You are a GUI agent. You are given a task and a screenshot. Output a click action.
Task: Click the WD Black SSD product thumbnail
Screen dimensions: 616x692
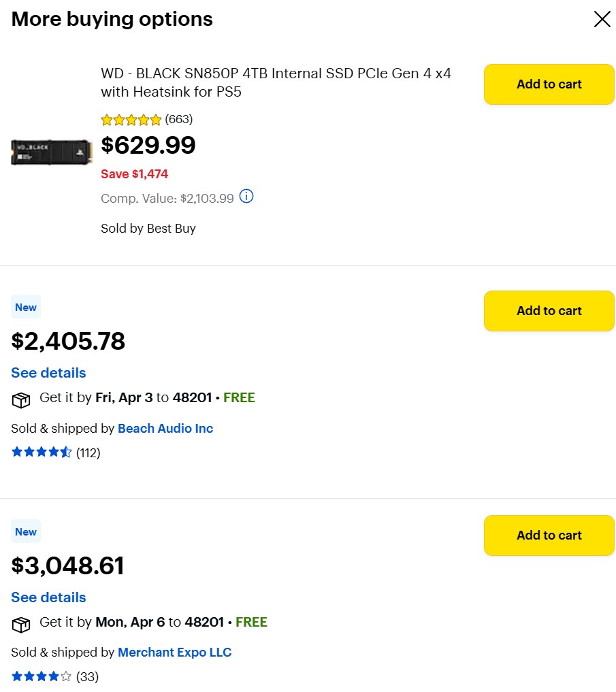(x=51, y=152)
